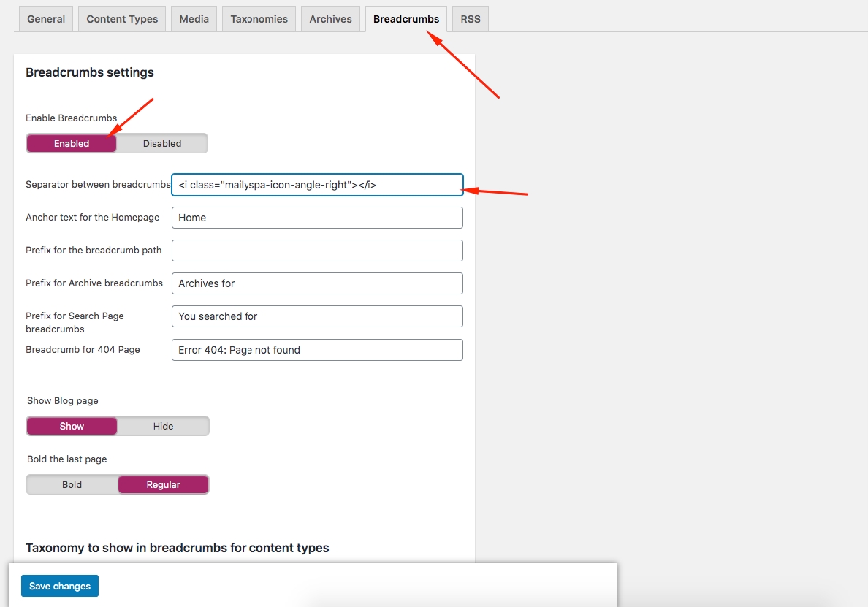Click the Search Page prefix input
Image resolution: width=868 pixels, height=607 pixels.
point(317,316)
